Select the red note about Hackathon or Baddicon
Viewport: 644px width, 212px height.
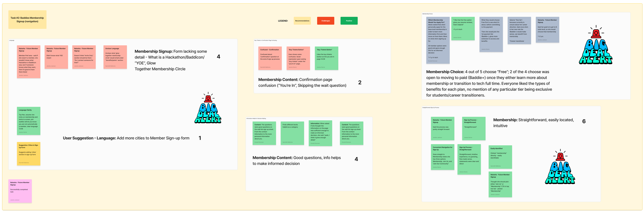29,62
